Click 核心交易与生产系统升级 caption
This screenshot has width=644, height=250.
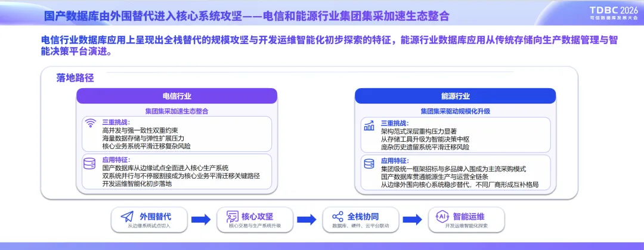pos(255,226)
